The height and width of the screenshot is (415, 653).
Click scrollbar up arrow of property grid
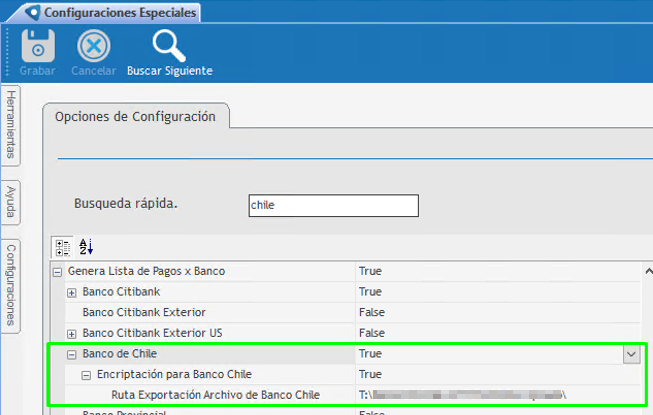tap(648, 271)
